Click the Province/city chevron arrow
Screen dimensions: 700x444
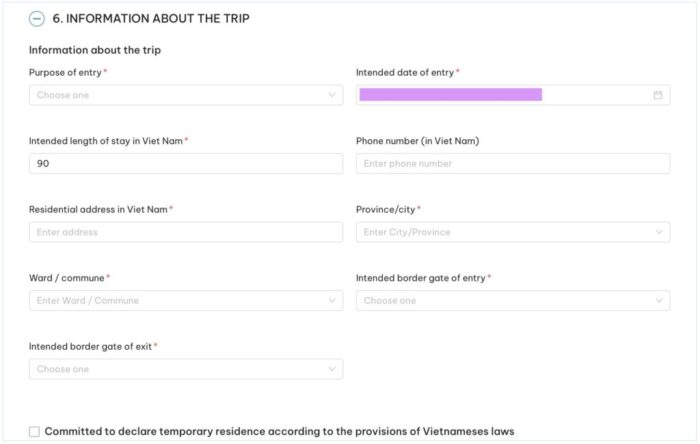tap(659, 232)
